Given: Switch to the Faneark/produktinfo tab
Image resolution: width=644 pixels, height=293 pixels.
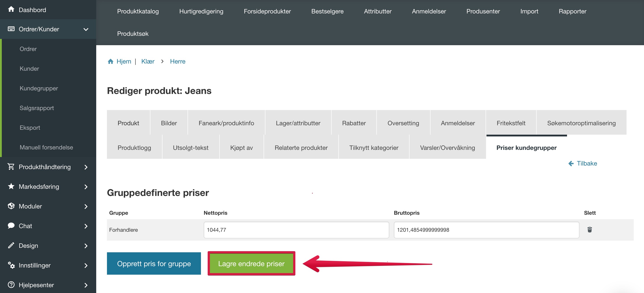Looking at the screenshot, I should tap(226, 123).
